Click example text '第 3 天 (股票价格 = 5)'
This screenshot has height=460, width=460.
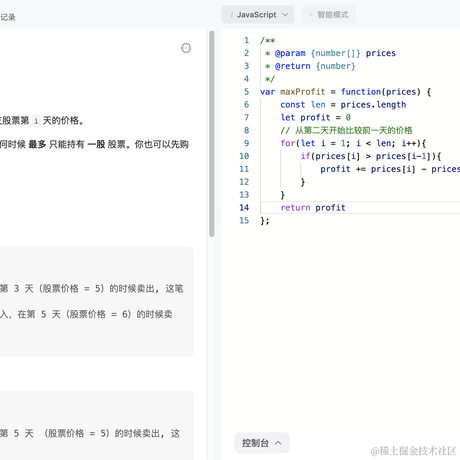[x=52, y=288]
